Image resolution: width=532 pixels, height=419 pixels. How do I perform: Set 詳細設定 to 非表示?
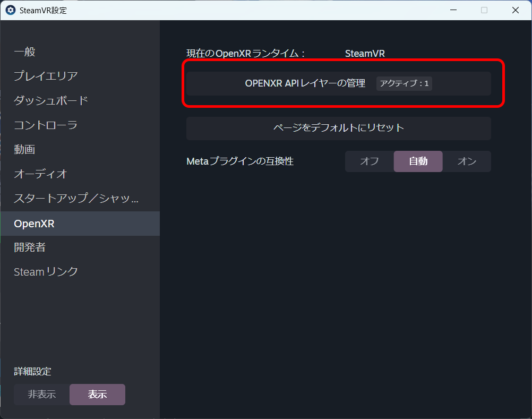click(42, 394)
